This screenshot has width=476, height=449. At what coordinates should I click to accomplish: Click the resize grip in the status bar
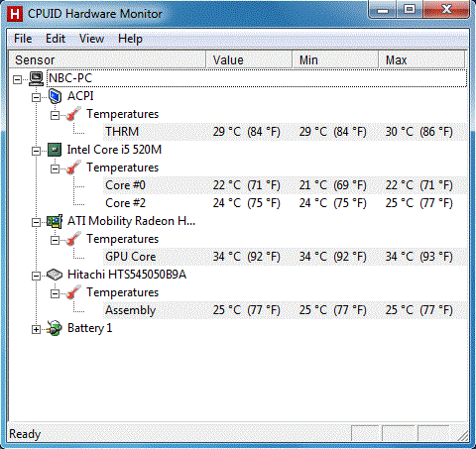point(462,435)
